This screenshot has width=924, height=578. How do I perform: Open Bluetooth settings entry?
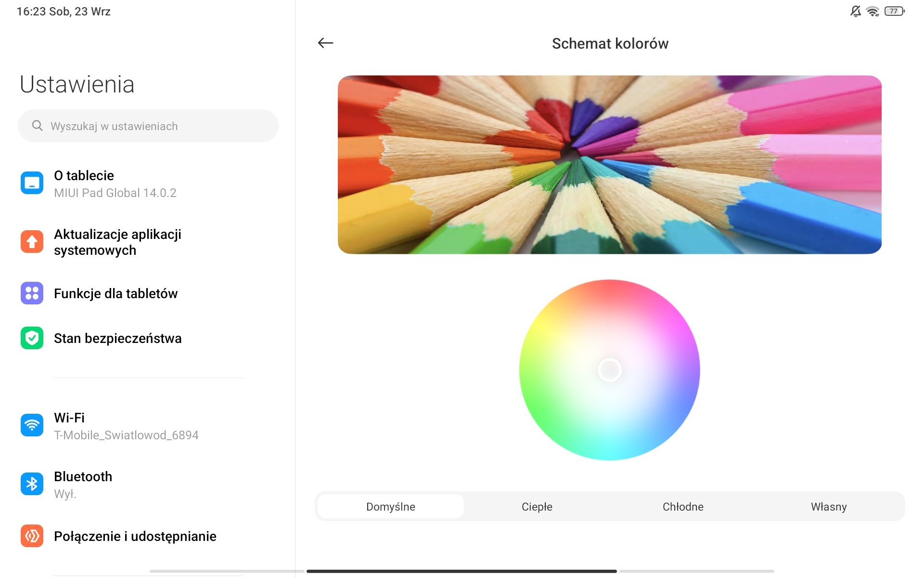tap(148, 485)
